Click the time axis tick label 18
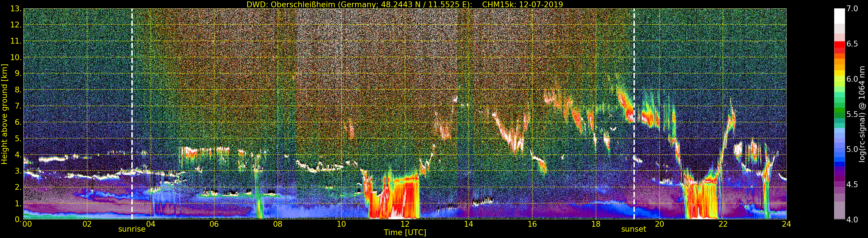This screenshot has width=868, height=238. (596, 224)
